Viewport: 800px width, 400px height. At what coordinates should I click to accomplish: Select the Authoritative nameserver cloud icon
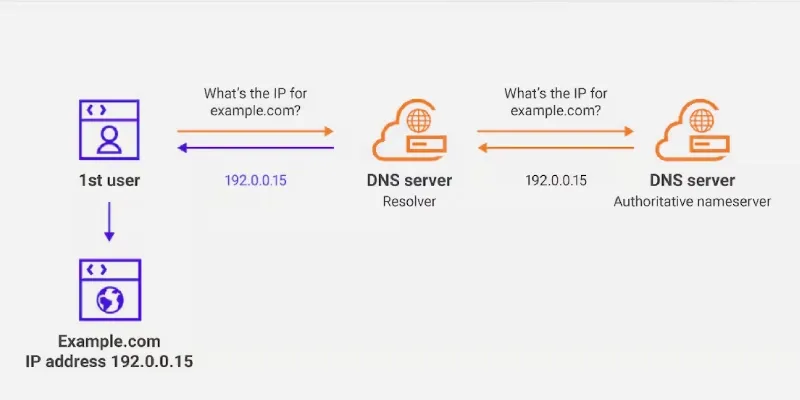pos(692,134)
